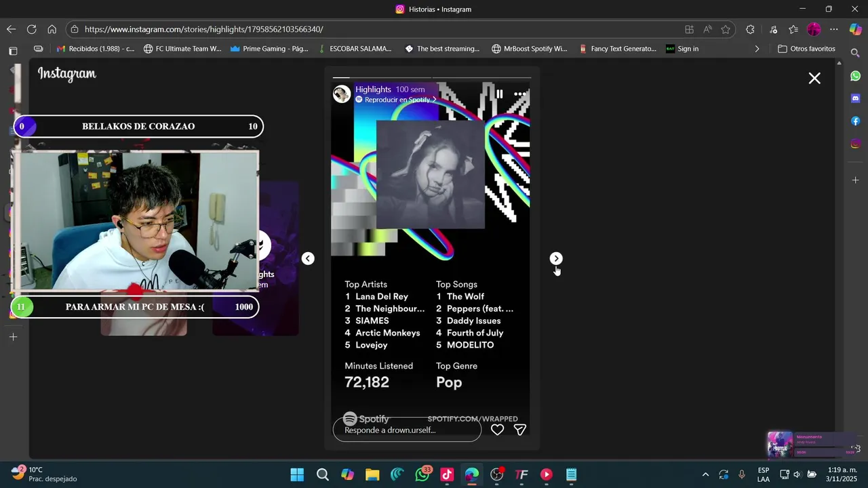
Task: Open the browser home page
Action: click(52, 29)
